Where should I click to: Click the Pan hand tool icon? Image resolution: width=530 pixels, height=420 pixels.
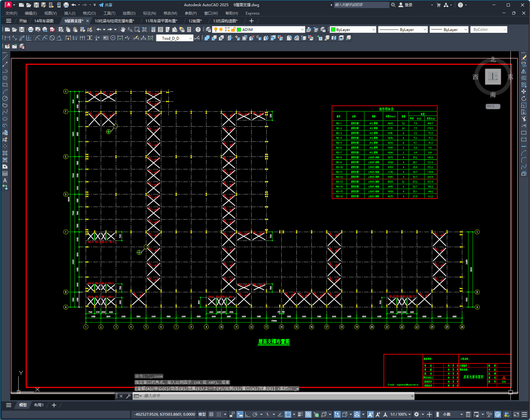click(123, 29)
